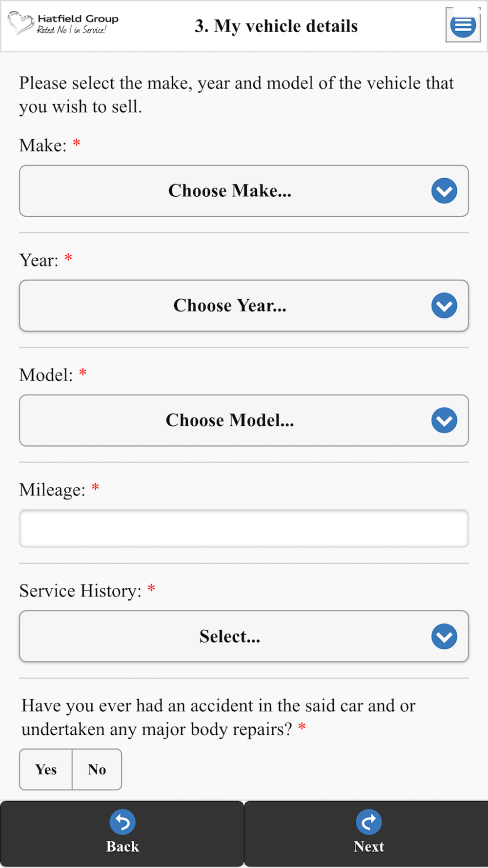Click the Model dropdown chevron icon

[444, 420]
